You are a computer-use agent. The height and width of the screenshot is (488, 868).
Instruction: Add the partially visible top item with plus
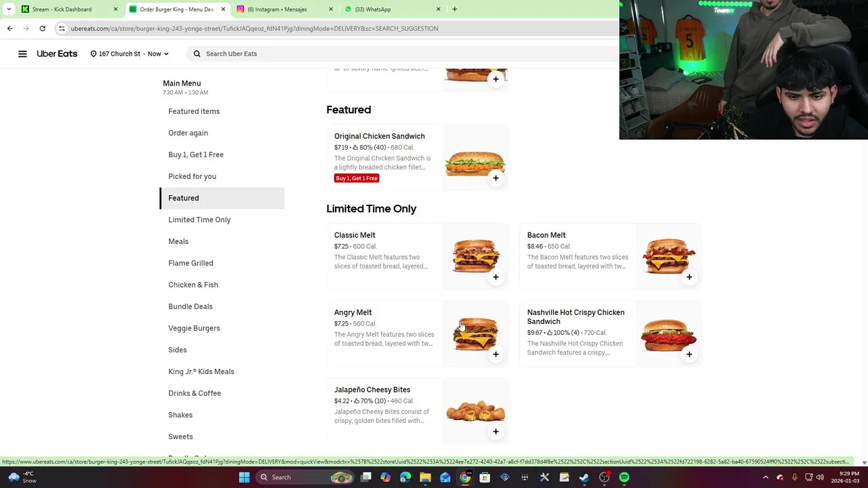click(x=496, y=79)
